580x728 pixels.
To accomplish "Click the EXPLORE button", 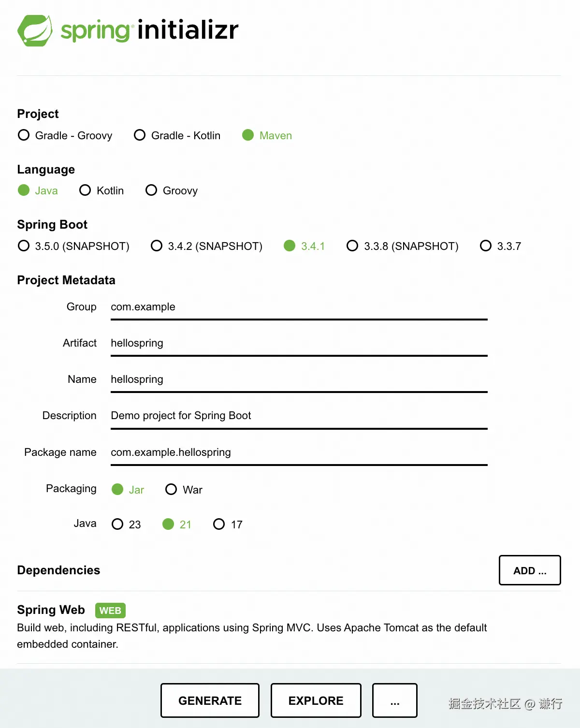I will tap(316, 700).
